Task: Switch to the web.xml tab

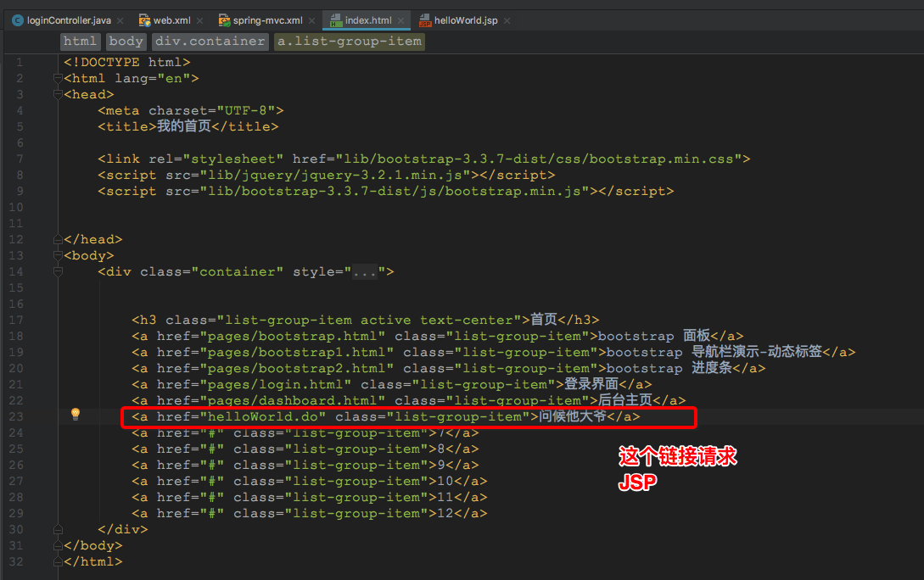Action: click(x=171, y=20)
